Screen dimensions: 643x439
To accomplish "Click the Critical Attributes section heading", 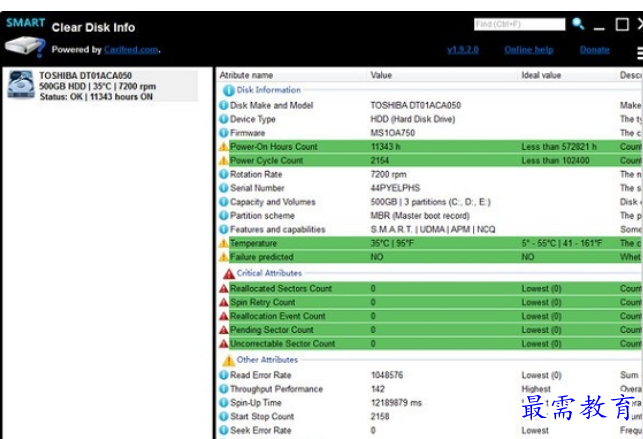I will click(x=269, y=273).
